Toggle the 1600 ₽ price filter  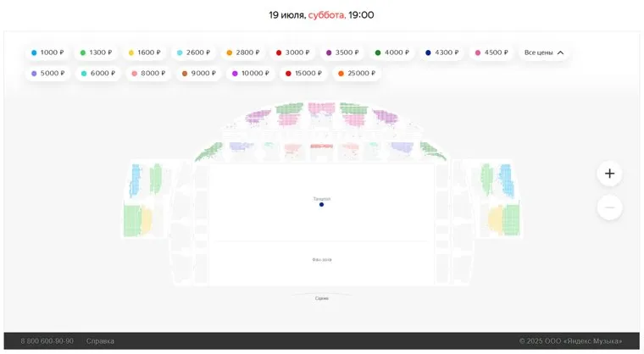coord(145,53)
